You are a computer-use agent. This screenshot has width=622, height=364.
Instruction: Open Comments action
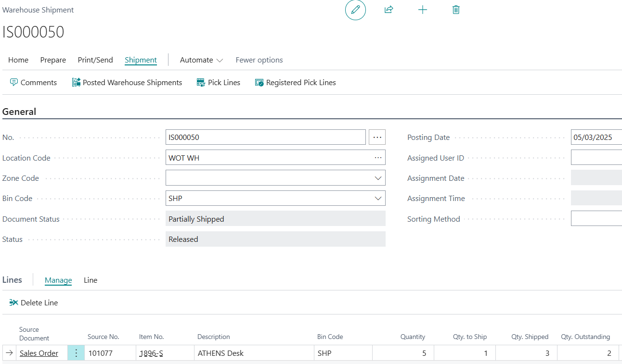tap(33, 83)
